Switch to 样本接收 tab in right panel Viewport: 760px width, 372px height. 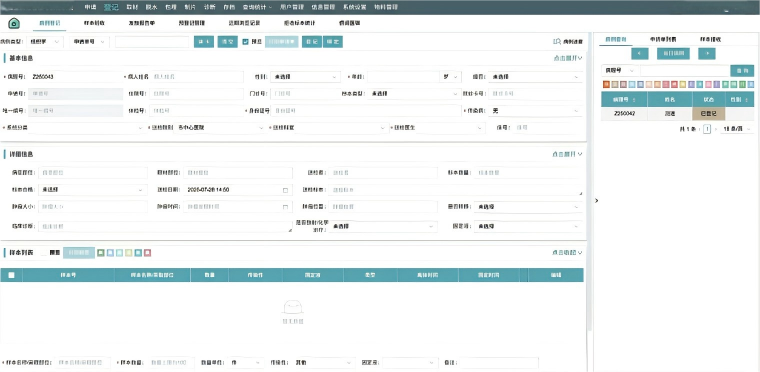(711, 39)
